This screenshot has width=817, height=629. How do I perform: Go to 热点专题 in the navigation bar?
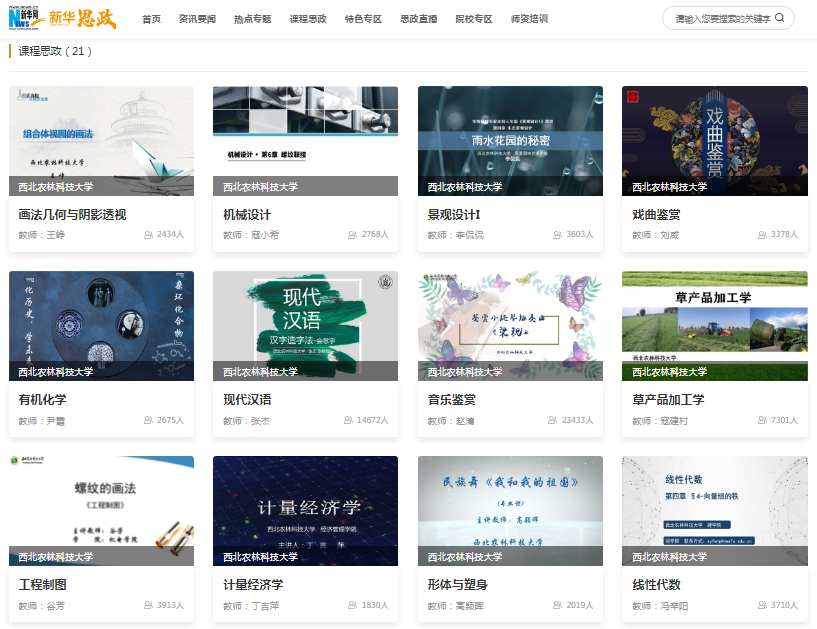(x=252, y=19)
